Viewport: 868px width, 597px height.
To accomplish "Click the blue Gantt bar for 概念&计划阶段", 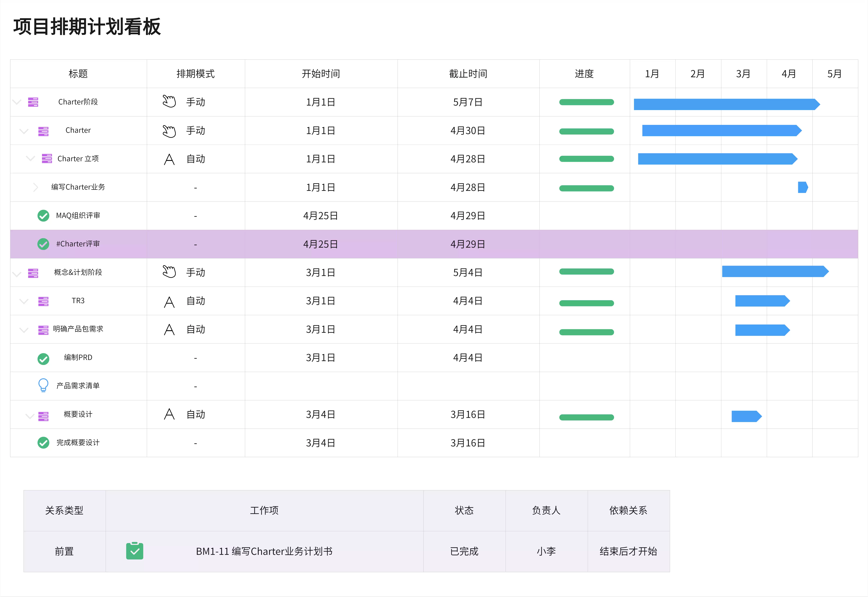I will click(775, 272).
